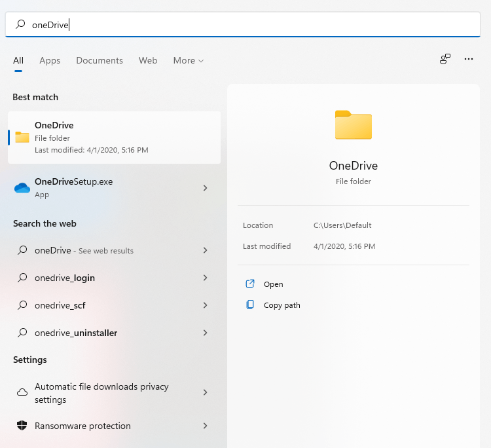Click the OneDrive title in details pane
Screen dimensions: 491x448
pyautogui.click(x=354, y=166)
